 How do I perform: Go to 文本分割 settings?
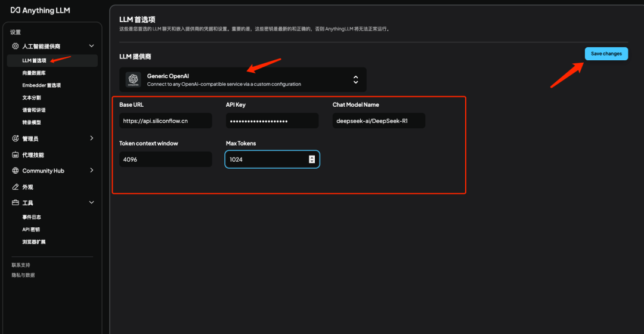point(31,97)
